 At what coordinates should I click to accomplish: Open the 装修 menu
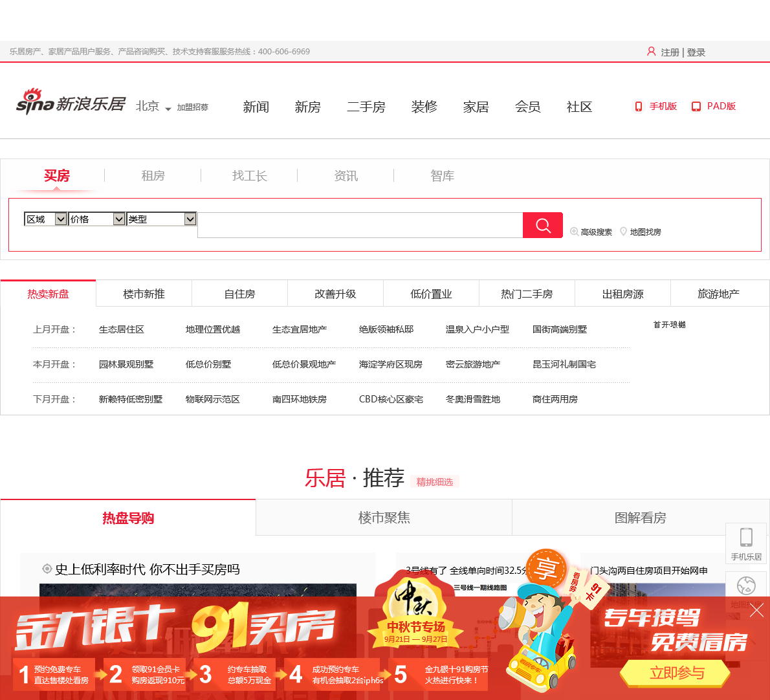tap(424, 107)
